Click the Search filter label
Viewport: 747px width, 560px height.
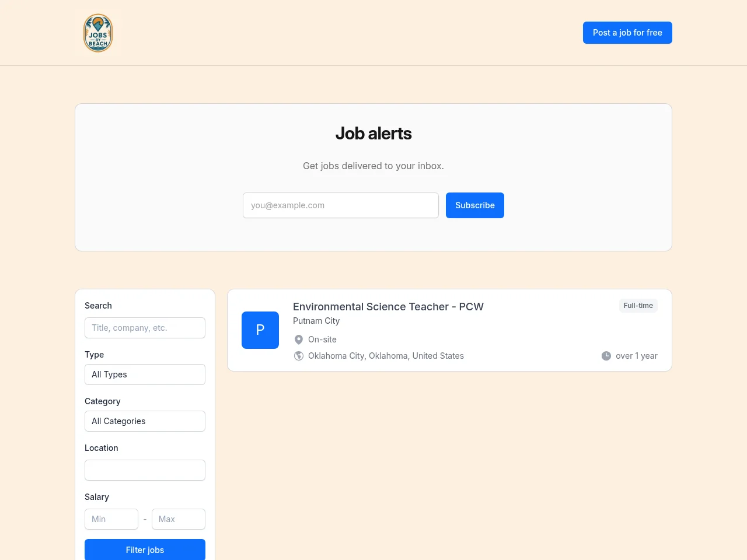pyautogui.click(x=98, y=306)
